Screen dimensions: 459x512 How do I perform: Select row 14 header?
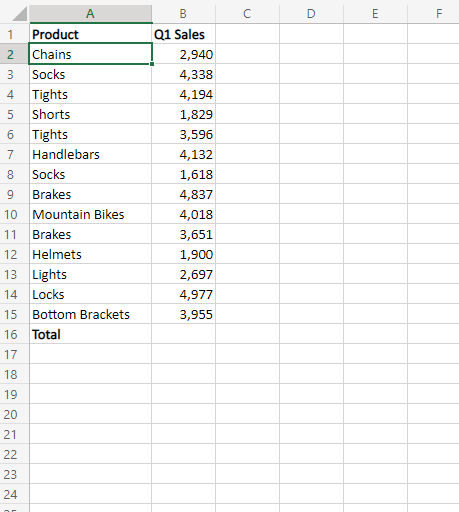click(x=14, y=294)
